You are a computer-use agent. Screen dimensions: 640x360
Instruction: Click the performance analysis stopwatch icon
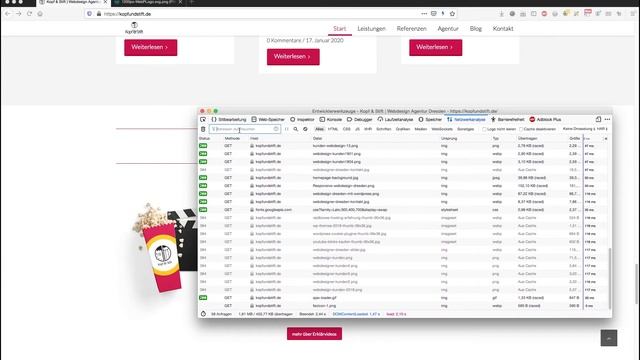pyautogui.click(x=203, y=314)
